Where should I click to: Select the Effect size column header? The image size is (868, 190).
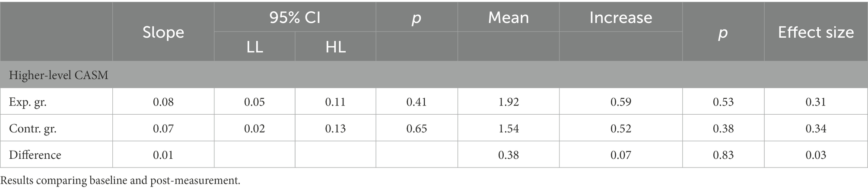point(816,32)
